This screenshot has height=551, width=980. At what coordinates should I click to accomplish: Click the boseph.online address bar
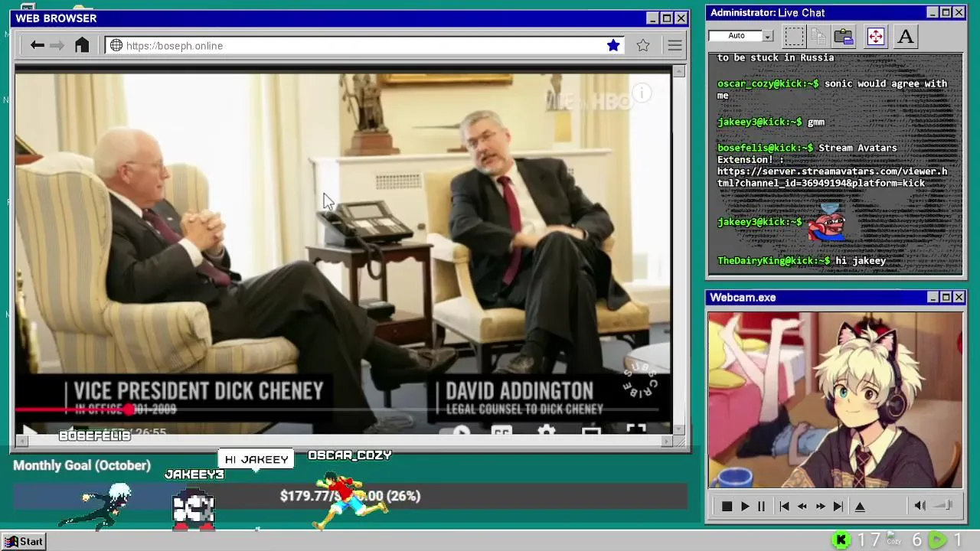click(x=364, y=45)
